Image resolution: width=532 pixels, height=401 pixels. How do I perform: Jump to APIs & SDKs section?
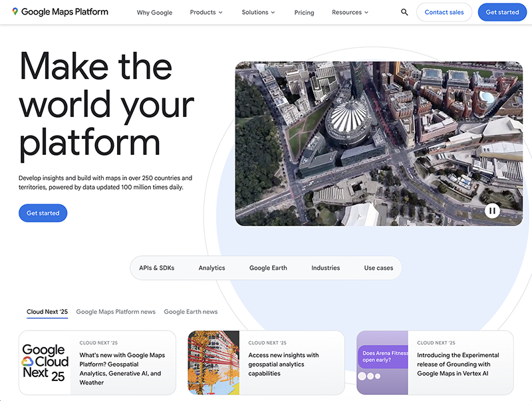(x=156, y=268)
